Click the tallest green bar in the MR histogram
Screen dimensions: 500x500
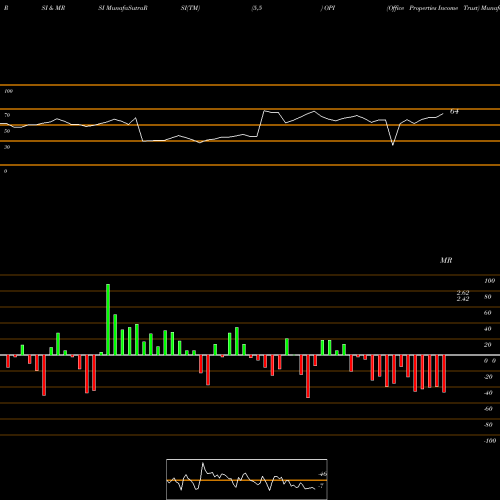(108, 319)
